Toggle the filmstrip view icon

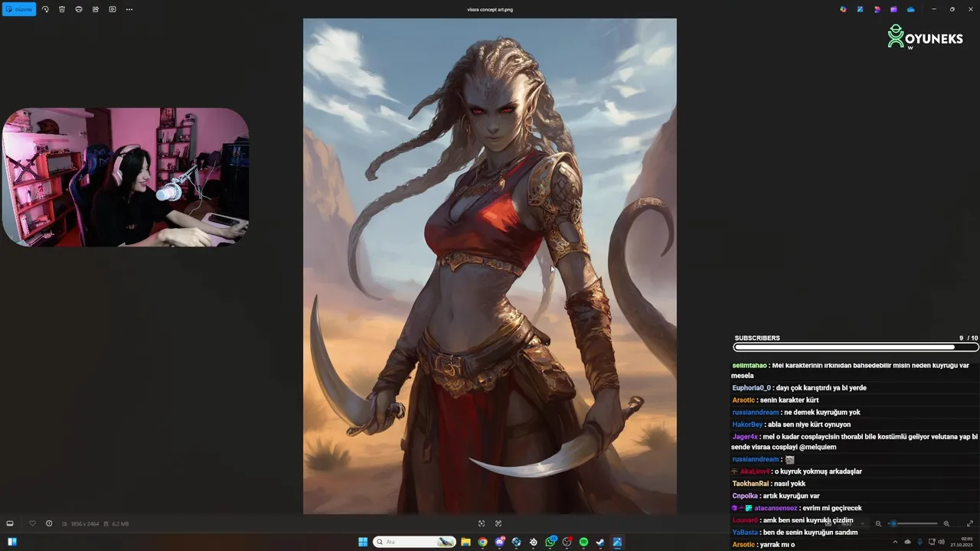point(10,523)
